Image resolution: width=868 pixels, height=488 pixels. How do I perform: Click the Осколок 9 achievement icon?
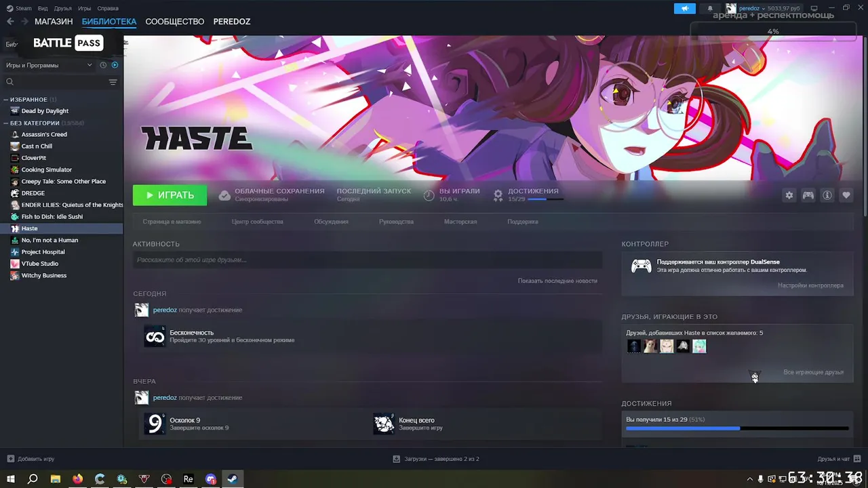155,424
